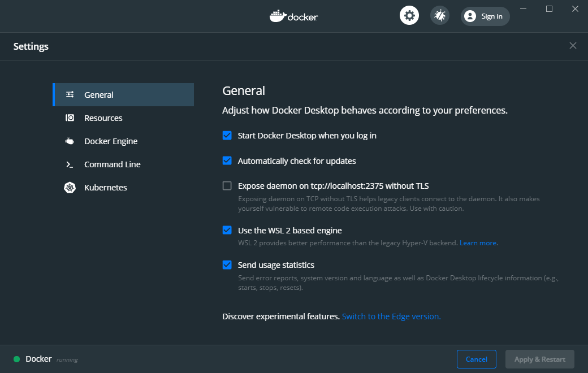
Task: Click the Sign in button
Action: pos(485,16)
